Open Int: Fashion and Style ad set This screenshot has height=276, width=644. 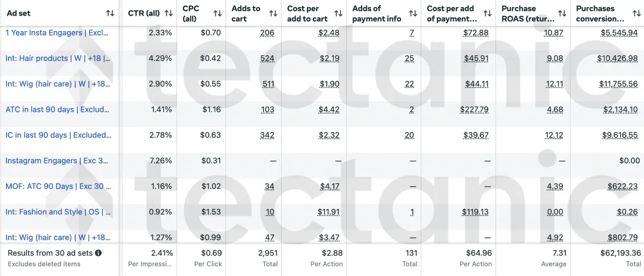tap(58, 212)
